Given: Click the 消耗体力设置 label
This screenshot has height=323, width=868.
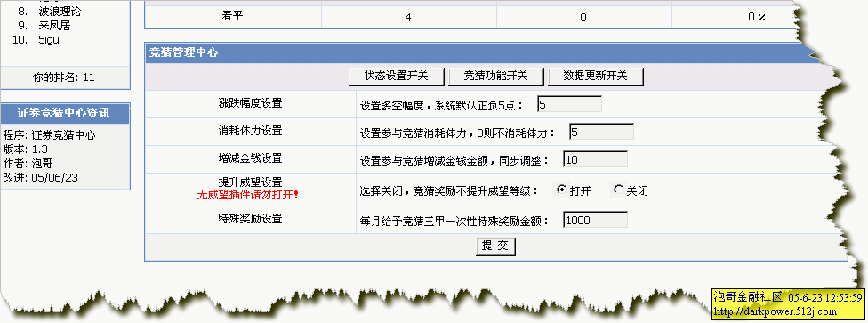Looking at the screenshot, I should pos(250,131).
